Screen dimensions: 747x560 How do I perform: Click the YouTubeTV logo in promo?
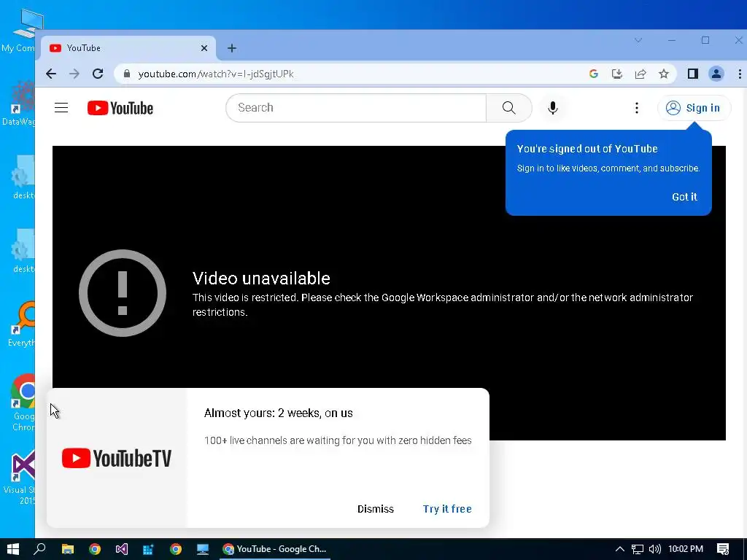117,458
